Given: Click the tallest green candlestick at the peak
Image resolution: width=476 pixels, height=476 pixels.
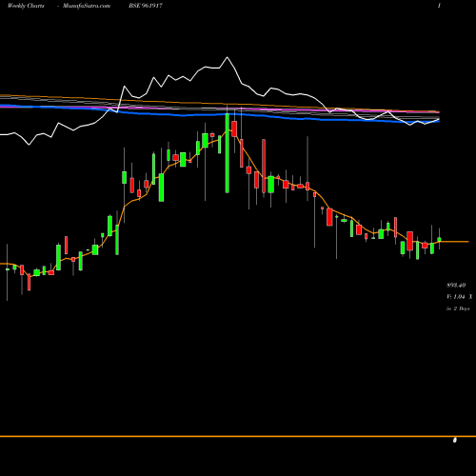Looking at the screenshot, I should 228,153.
